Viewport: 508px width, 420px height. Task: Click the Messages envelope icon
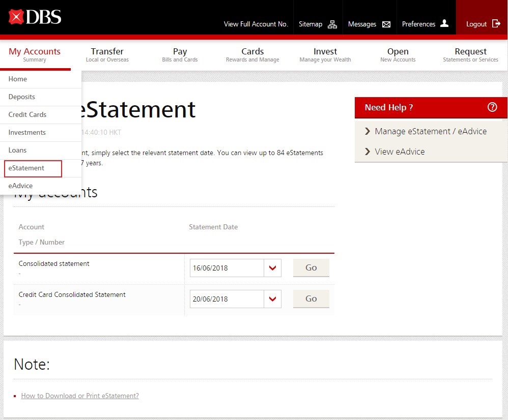[x=386, y=24]
